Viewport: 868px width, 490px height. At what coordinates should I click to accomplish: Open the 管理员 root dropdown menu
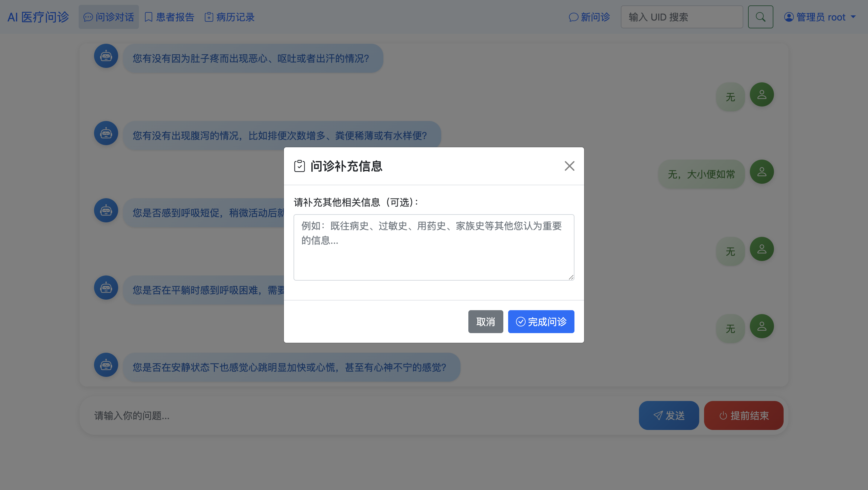pyautogui.click(x=819, y=17)
